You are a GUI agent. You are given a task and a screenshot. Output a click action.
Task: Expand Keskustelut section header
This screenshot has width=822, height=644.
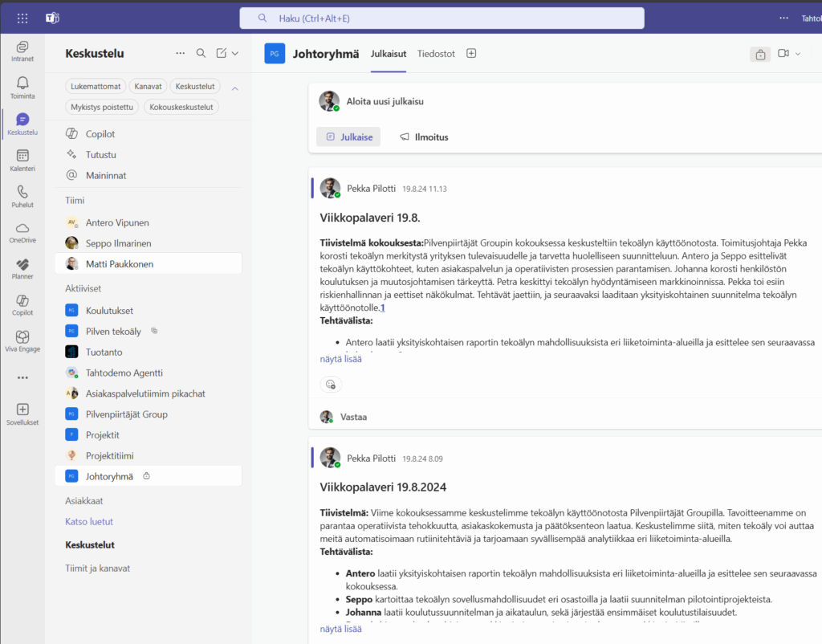point(90,545)
